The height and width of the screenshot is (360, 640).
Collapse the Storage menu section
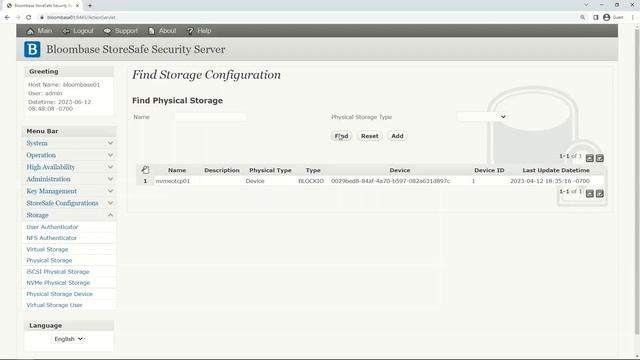click(x=69, y=215)
